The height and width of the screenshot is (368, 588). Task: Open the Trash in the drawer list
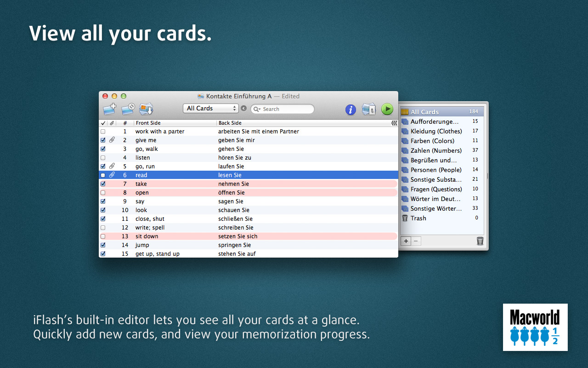point(442,218)
